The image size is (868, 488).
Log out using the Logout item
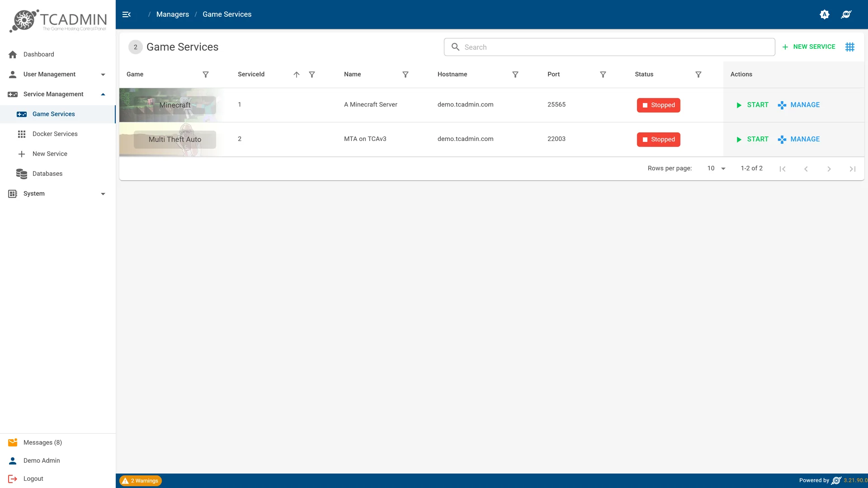point(58,479)
